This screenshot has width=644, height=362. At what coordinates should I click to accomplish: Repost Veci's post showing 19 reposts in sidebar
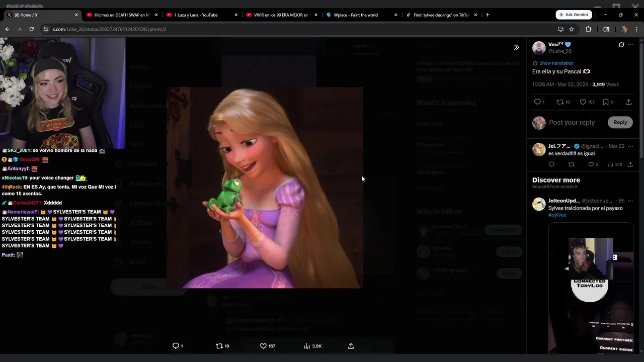(x=560, y=102)
